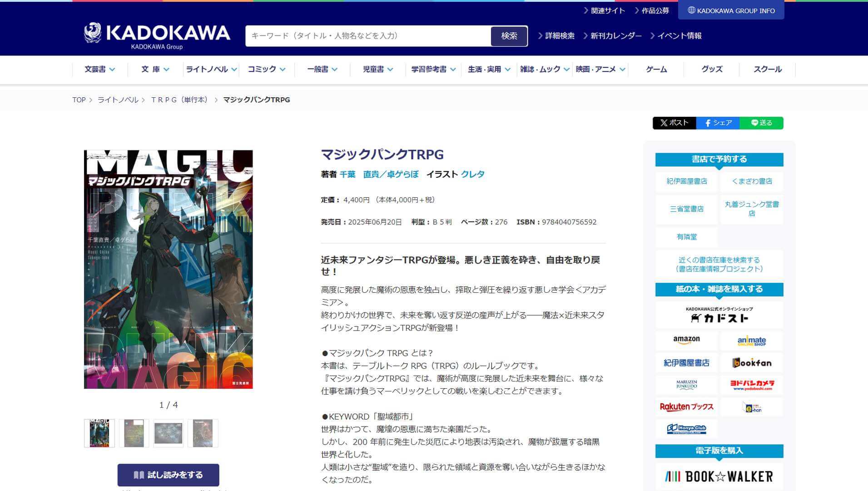Expand the 一般書 menu
Viewport: 868px width, 491px height.
(x=322, y=69)
